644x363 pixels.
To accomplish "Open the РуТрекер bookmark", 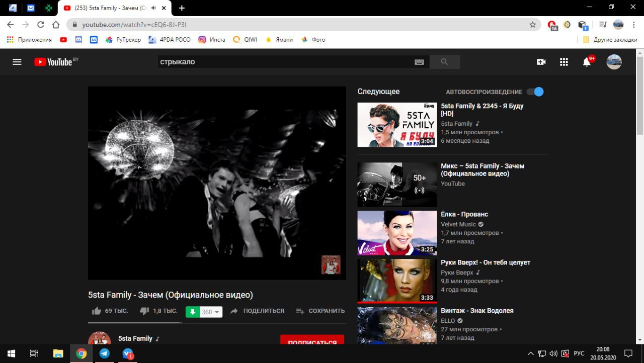I will point(123,40).
